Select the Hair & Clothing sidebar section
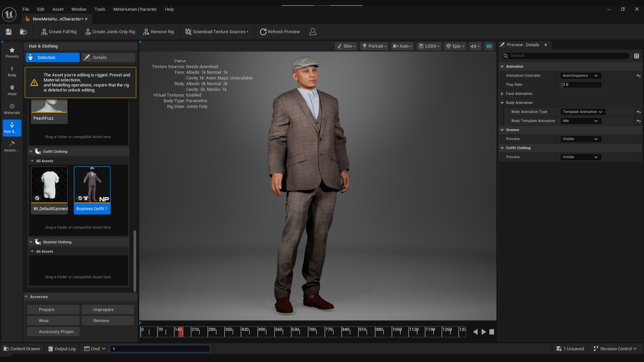644x362 pixels. click(12, 128)
